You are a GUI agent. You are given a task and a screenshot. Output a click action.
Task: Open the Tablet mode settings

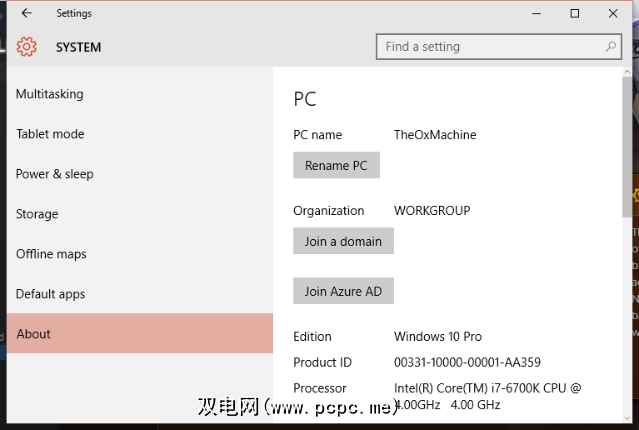coord(139,134)
